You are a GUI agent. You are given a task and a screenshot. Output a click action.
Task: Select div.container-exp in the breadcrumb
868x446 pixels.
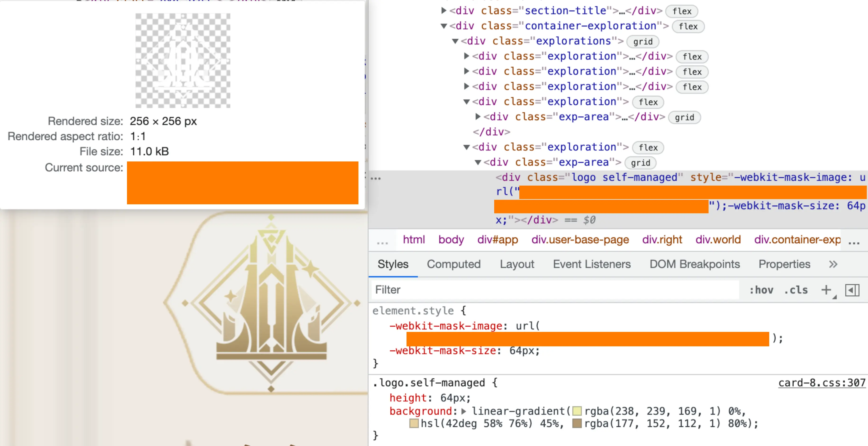click(x=797, y=240)
